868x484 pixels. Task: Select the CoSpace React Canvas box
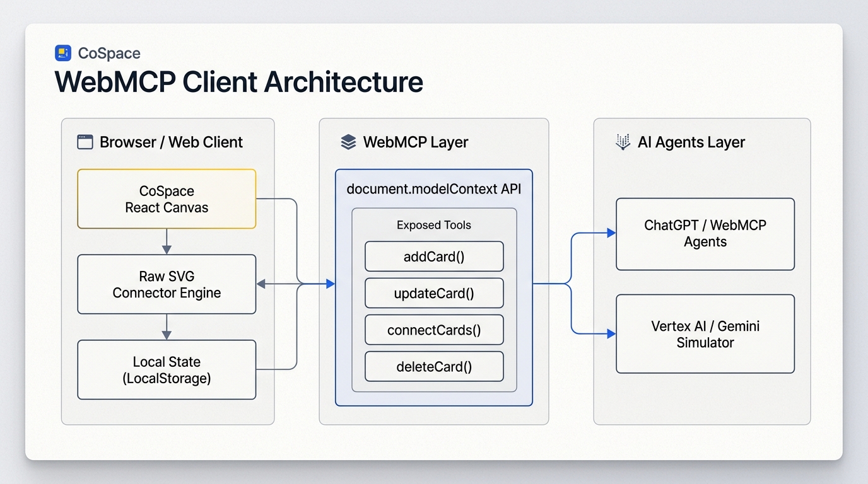click(167, 199)
